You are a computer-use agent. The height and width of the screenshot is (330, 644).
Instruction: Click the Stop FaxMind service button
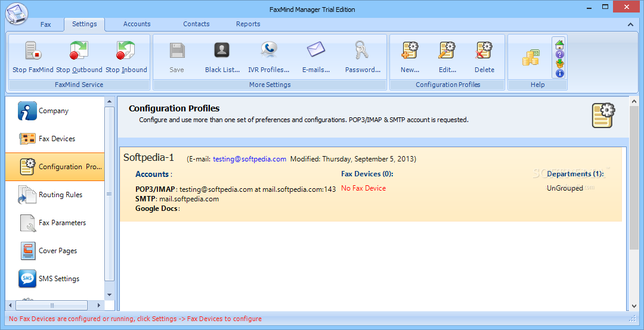(33, 57)
